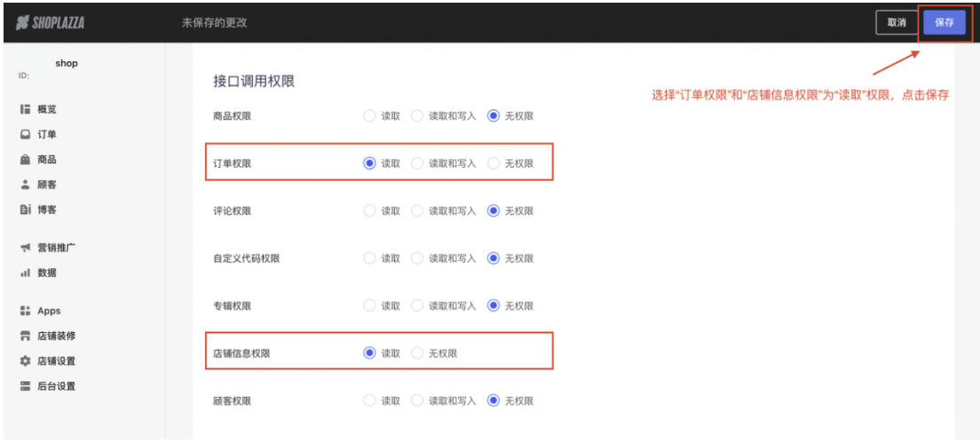Set 顾客权限 to 读取和写入
The image size is (980, 444).
pos(417,400)
